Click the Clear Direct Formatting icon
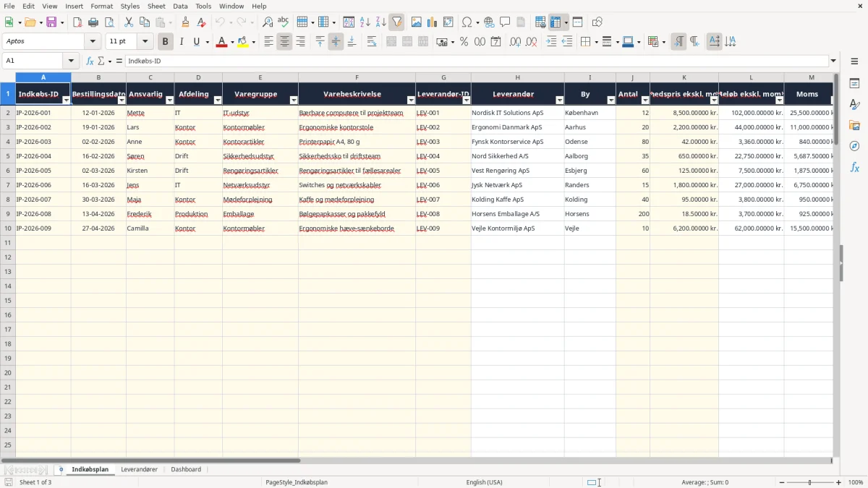This screenshot has height=488, width=868. pos(202,22)
